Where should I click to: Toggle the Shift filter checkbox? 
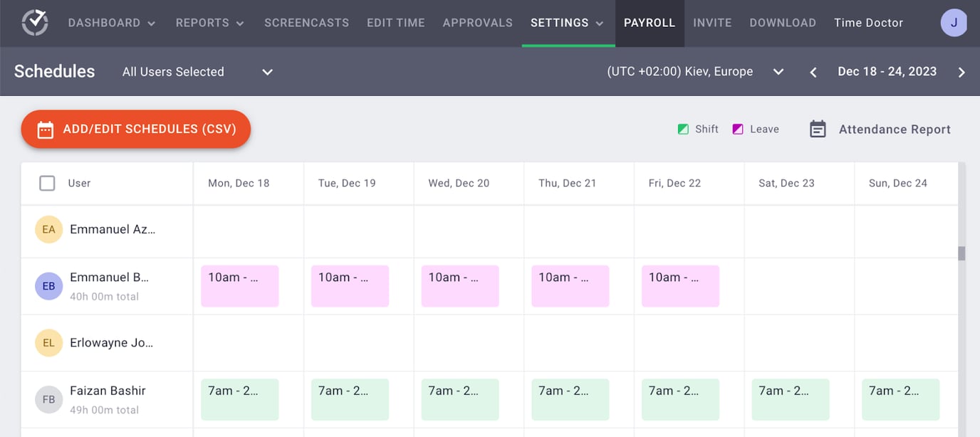coord(682,129)
